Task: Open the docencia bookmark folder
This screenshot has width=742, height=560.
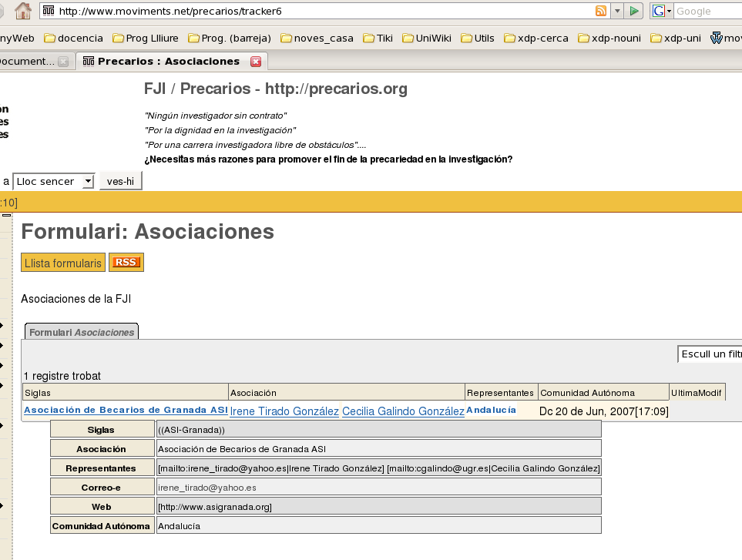Action: (x=74, y=39)
